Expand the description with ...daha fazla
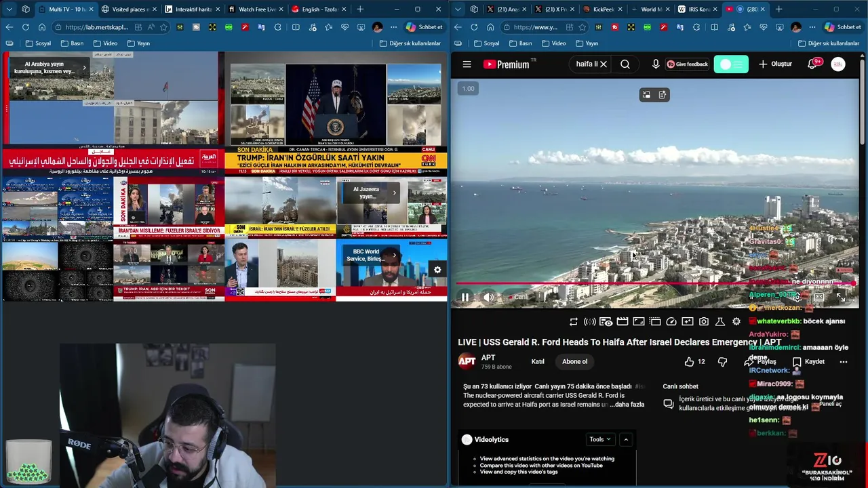Viewport: 868px width, 488px height. (627, 405)
